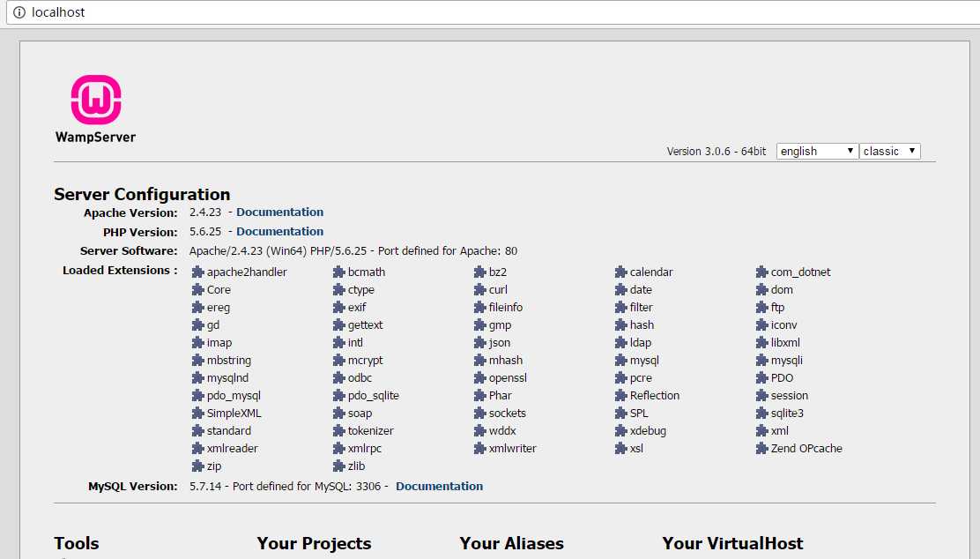Click PHP version number 5.6.25

pyautogui.click(x=205, y=231)
